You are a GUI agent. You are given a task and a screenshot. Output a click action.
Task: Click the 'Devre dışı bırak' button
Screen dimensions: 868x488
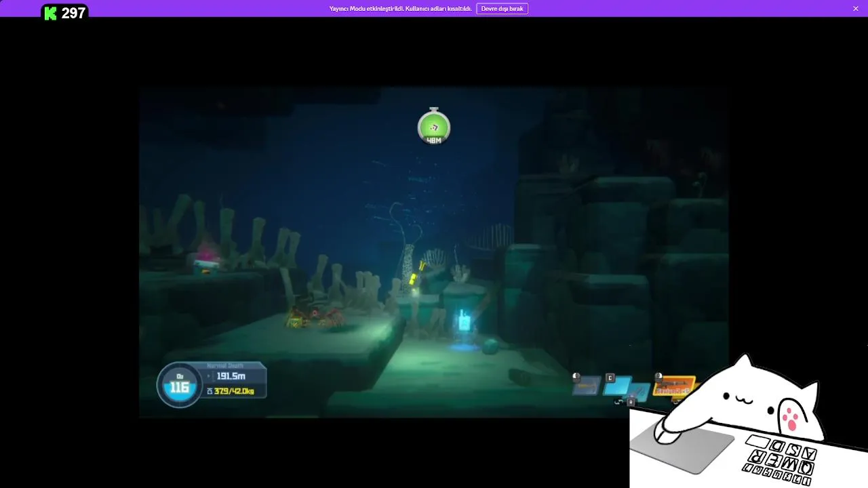(x=502, y=9)
